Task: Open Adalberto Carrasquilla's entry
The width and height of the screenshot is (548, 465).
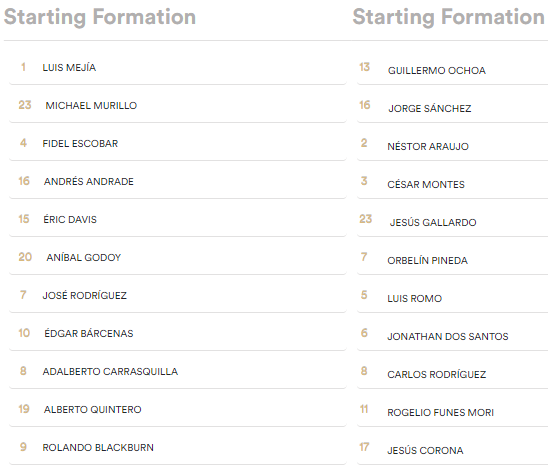Action: pyautogui.click(x=178, y=371)
